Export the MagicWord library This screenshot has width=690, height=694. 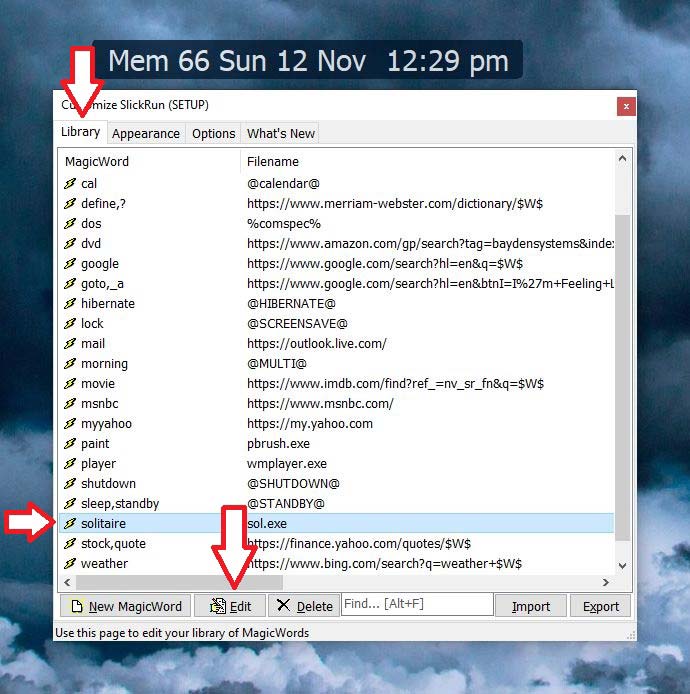click(x=601, y=606)
